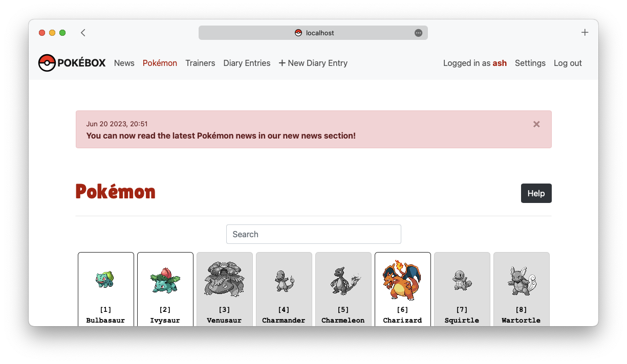Click the [3] number on Venusaur card
The width and height of the screenshot is (627, 364).
tap(224, 310)
